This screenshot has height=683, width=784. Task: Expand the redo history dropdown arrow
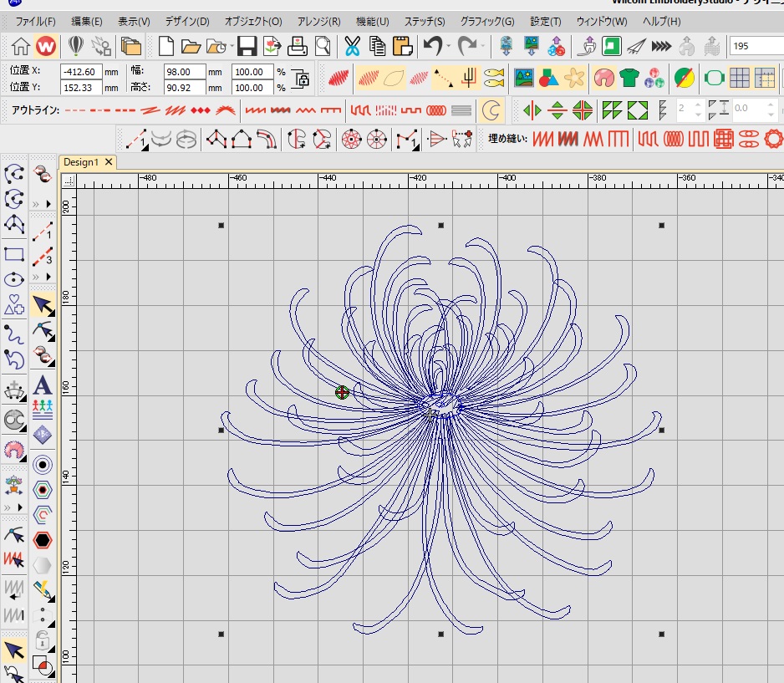pos(483,47)
